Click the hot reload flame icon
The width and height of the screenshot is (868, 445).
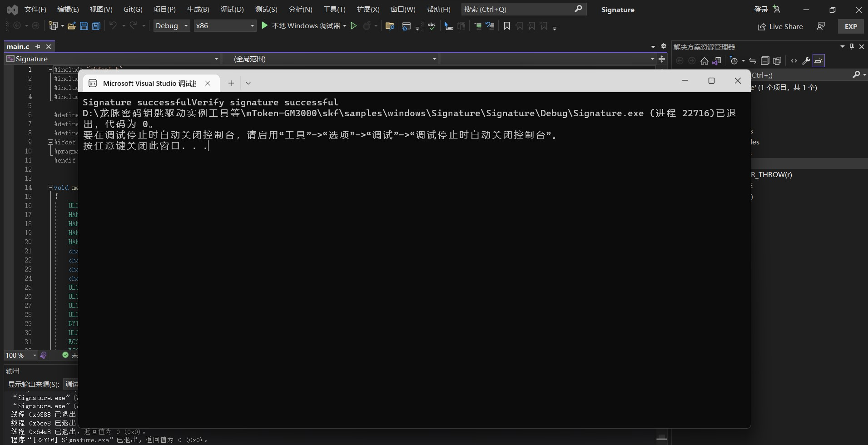(367, 26)
